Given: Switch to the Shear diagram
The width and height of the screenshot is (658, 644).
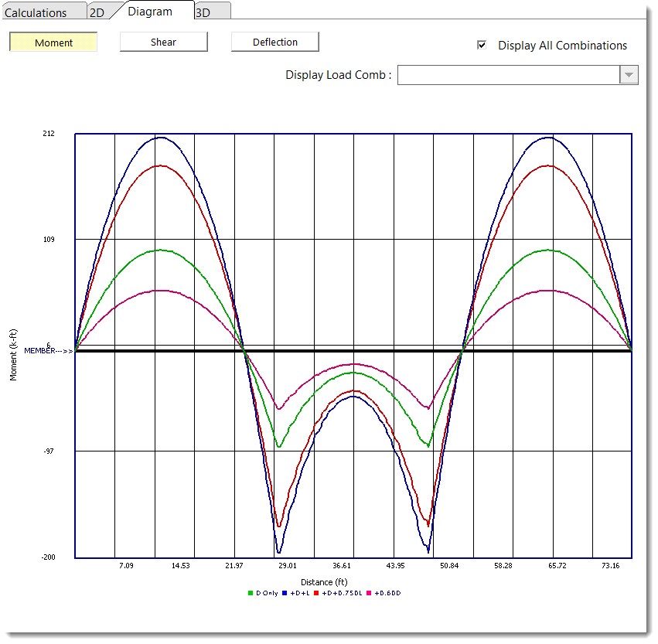Looking at the screenshot, I should (163, 43).
